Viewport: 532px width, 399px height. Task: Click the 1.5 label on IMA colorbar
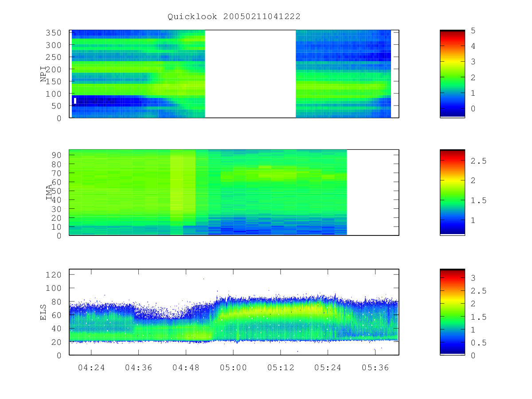[x=478, y=200]
